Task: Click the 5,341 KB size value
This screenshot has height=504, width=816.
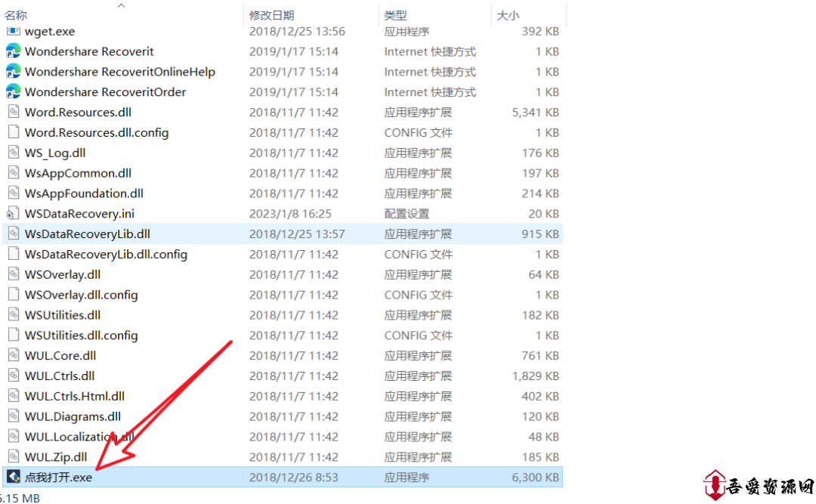Action: 536,113
